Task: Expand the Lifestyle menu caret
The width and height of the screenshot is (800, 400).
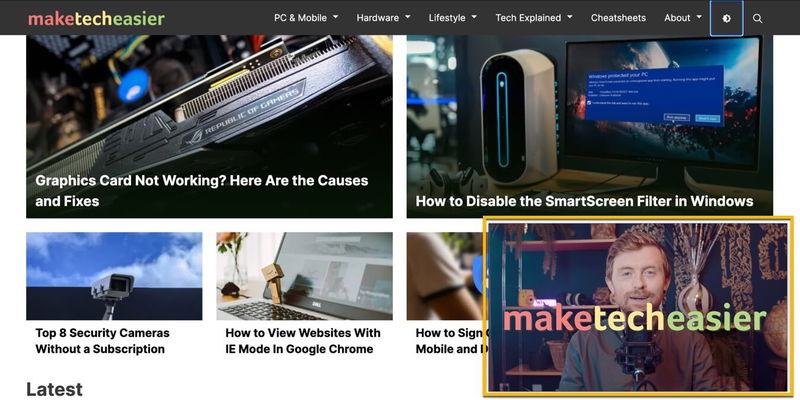Action: pos(474,17)
